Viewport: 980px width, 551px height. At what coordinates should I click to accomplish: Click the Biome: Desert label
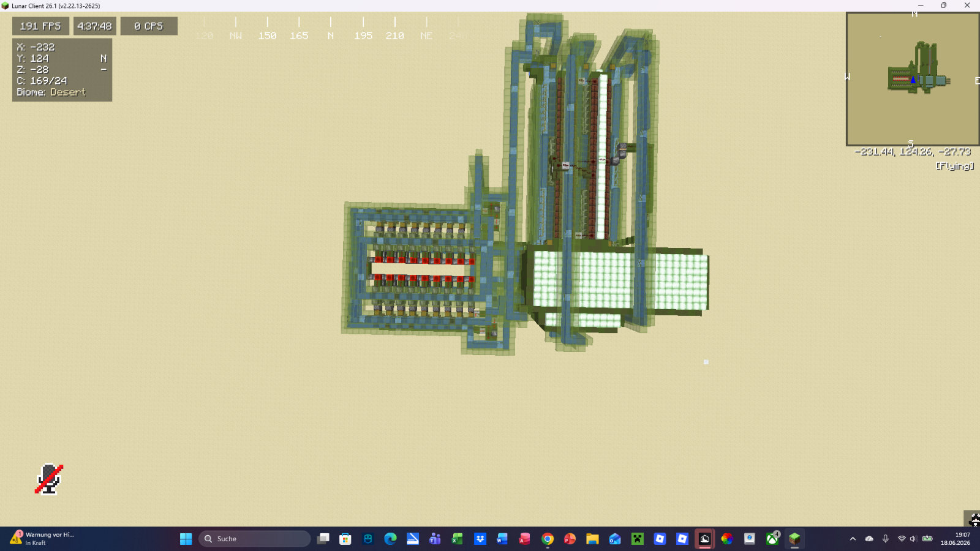click(51, 92)
